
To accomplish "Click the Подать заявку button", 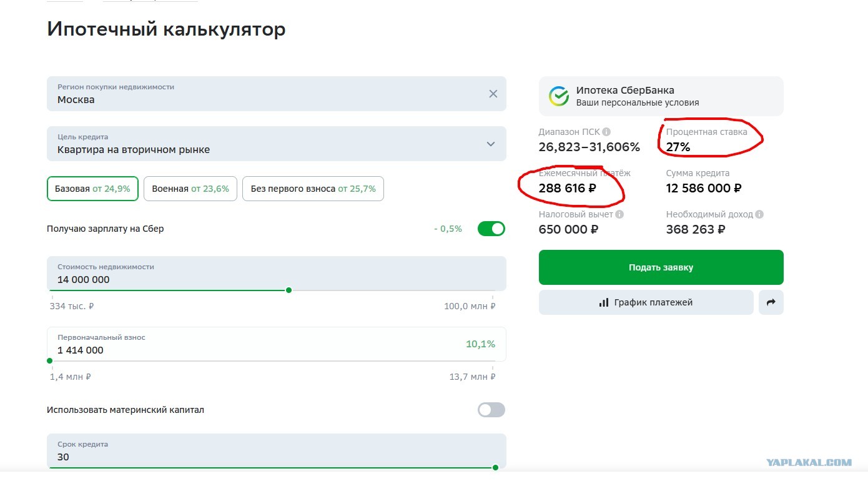I will 661,267.
